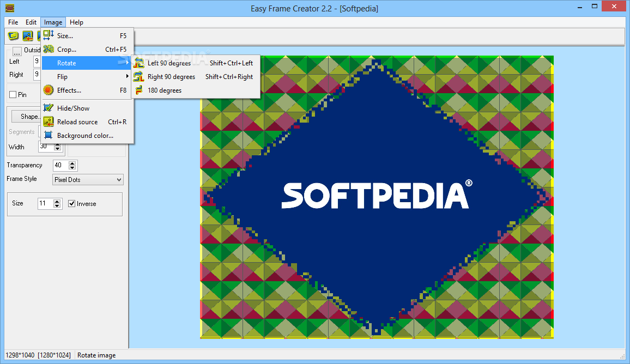The image size is (630, 364).
Task: Toggle the Pin checkbox
Action: (x=13, y=95)
